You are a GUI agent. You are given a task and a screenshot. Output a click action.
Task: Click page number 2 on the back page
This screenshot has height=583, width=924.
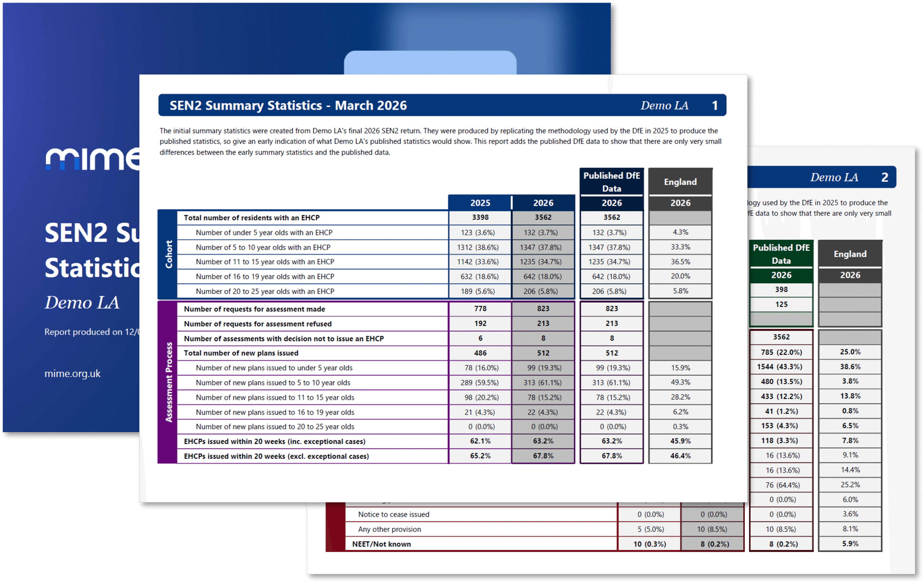884,177
